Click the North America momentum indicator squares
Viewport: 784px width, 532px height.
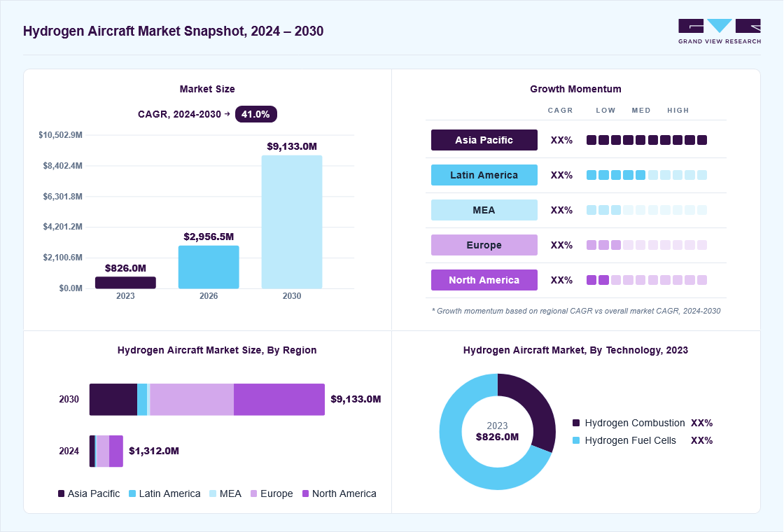point(647,280)
